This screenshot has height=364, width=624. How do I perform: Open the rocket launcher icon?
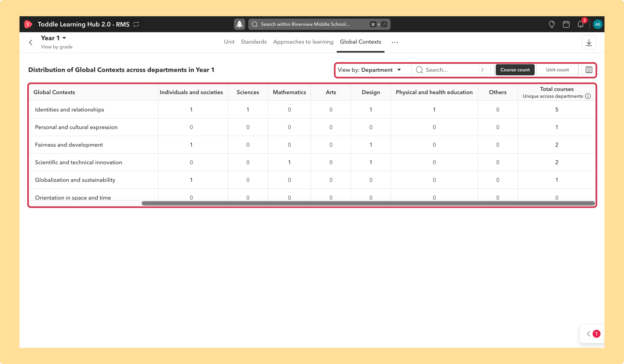[x=239, y=24]
